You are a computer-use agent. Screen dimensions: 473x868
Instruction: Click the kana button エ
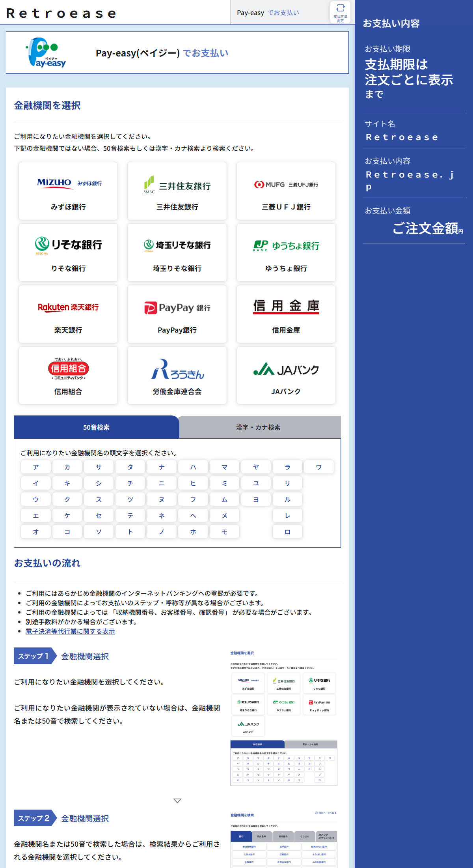(x=36, y=515)
